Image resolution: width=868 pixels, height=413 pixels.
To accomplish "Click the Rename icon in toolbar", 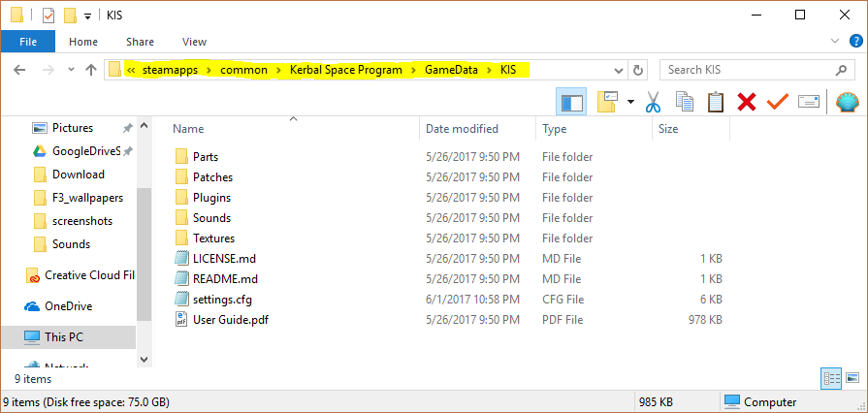I will (809, 102).
